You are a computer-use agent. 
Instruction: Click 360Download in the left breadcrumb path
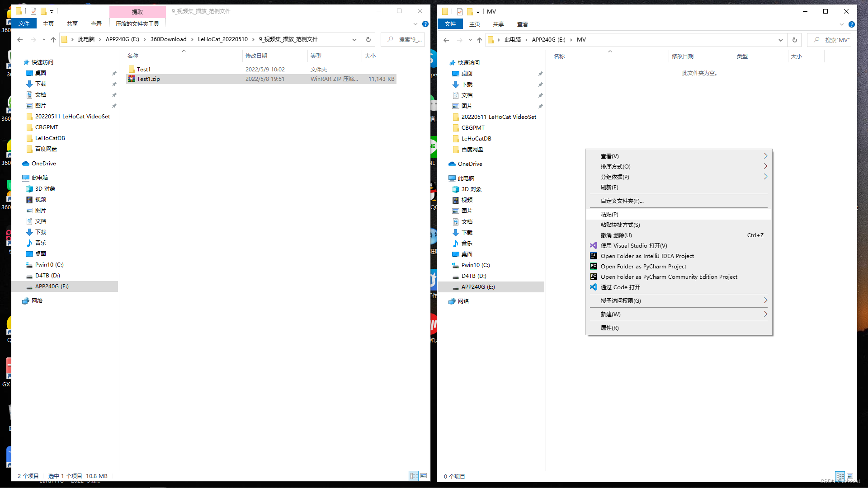pyautogui.click(x=168, y=39)
